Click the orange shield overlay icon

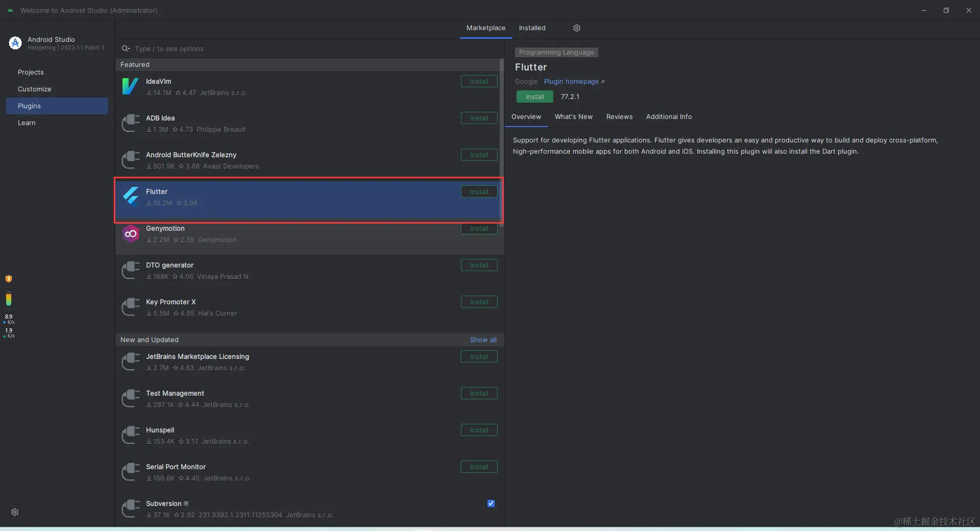click(x=9, y=279)
